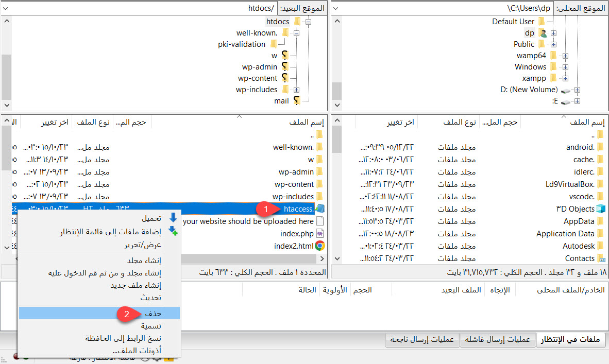Select the 3D Objects folder icon
Screen dimensions: 609x364
pyautogui.click(x=601, y=209)
